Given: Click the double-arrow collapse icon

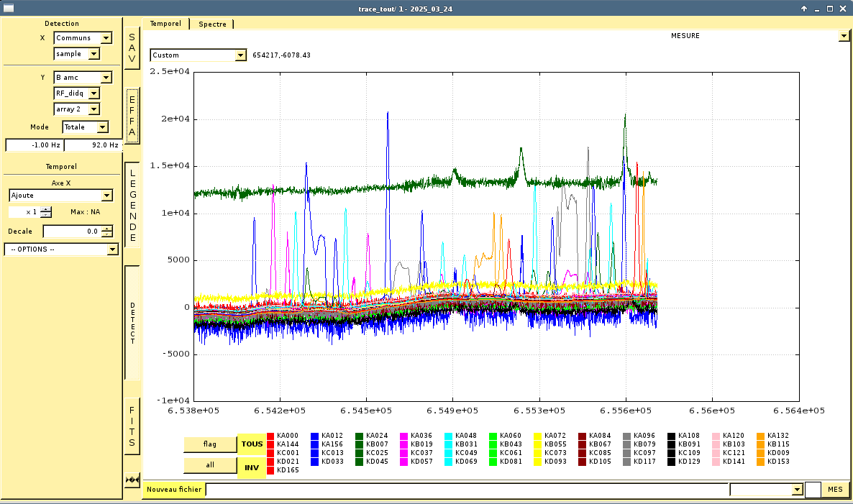Looking at the screenshot, I should [132, 480].
